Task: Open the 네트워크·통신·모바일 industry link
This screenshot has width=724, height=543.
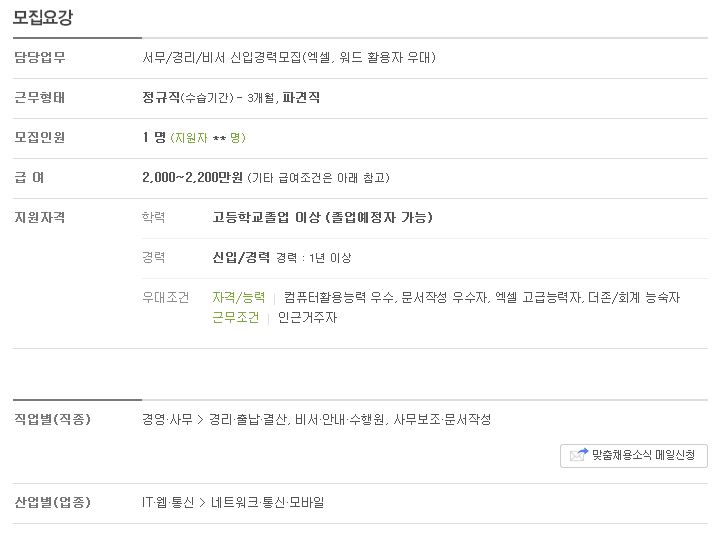Action: click(267, 502)
